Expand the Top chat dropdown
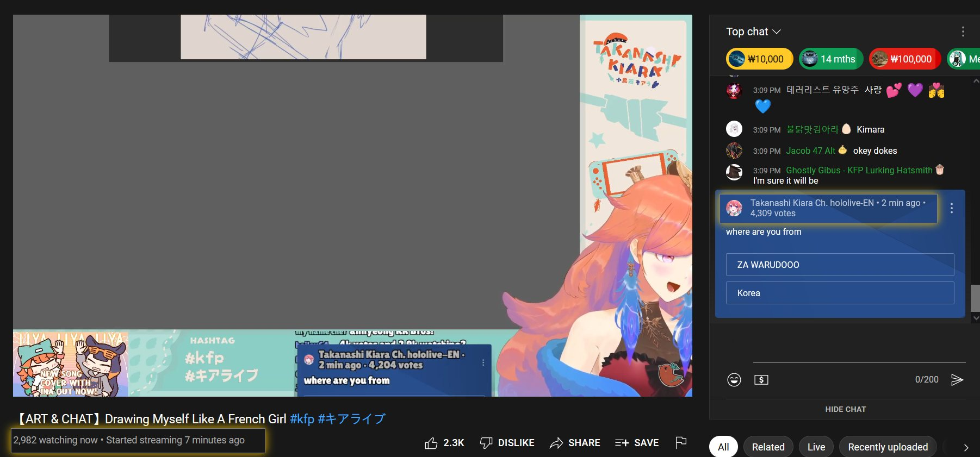The image size is (980, 457). click(753, 32)
